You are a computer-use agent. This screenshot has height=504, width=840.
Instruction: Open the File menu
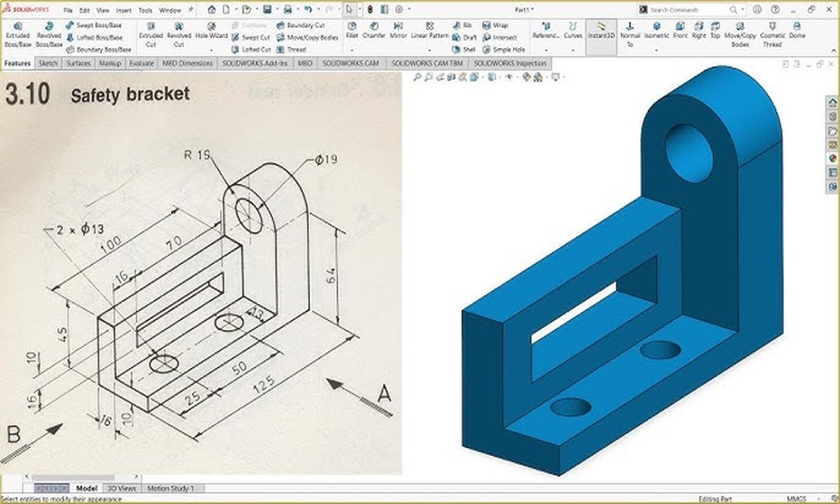68,10
